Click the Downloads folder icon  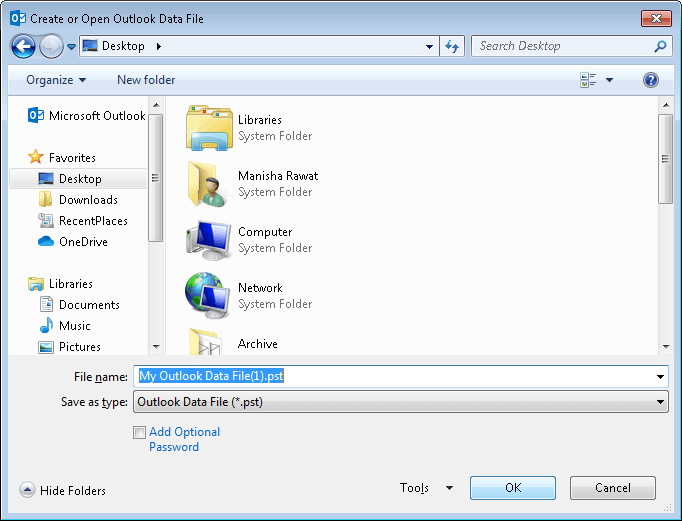[x=45, y=199]
